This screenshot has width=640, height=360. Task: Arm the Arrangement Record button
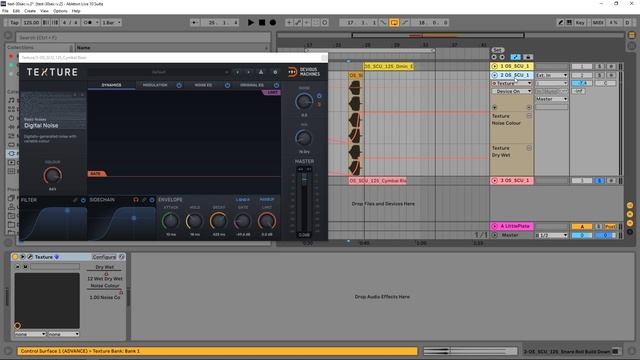(273, 22)
